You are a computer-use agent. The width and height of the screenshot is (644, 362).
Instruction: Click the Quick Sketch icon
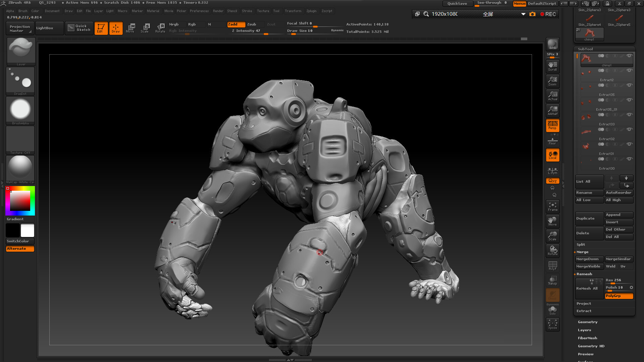pos(79,28)
